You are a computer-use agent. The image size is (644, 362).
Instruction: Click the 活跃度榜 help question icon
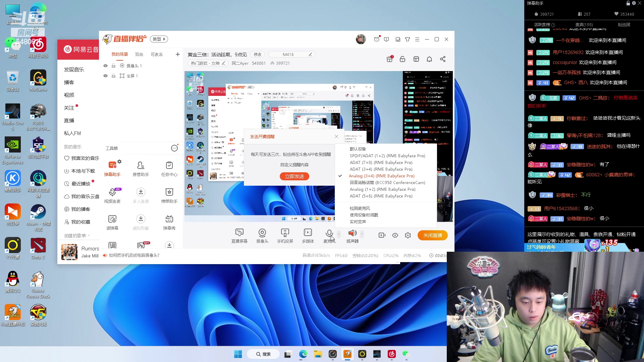click(553, 25)
